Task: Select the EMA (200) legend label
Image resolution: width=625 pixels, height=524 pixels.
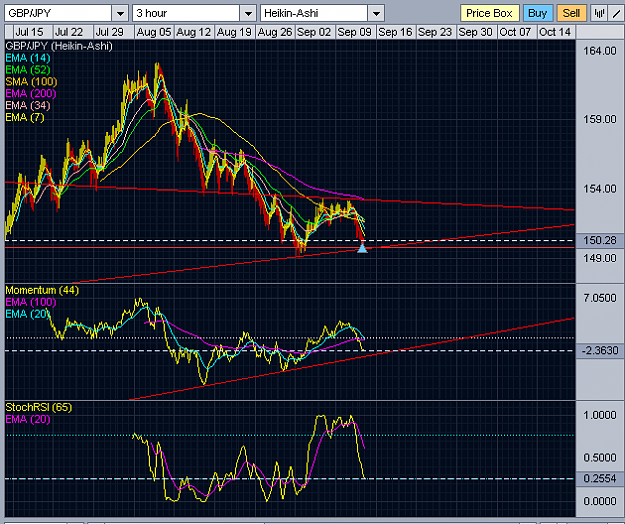Action: point(31,94)
